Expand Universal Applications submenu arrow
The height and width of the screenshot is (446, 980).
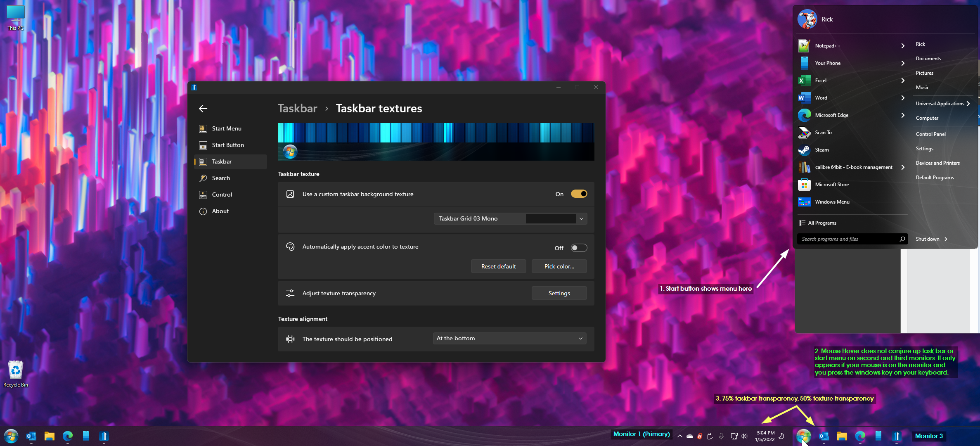coord(968,104)
